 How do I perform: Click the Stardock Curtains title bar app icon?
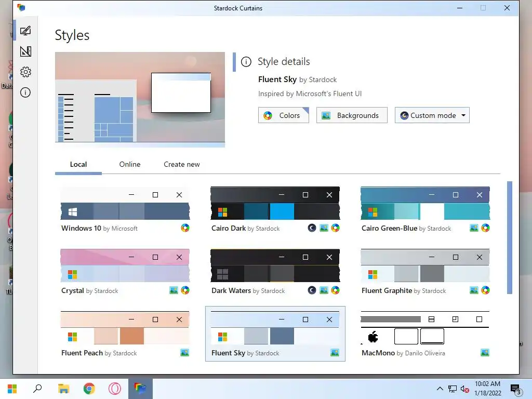(x=21, y=8)
